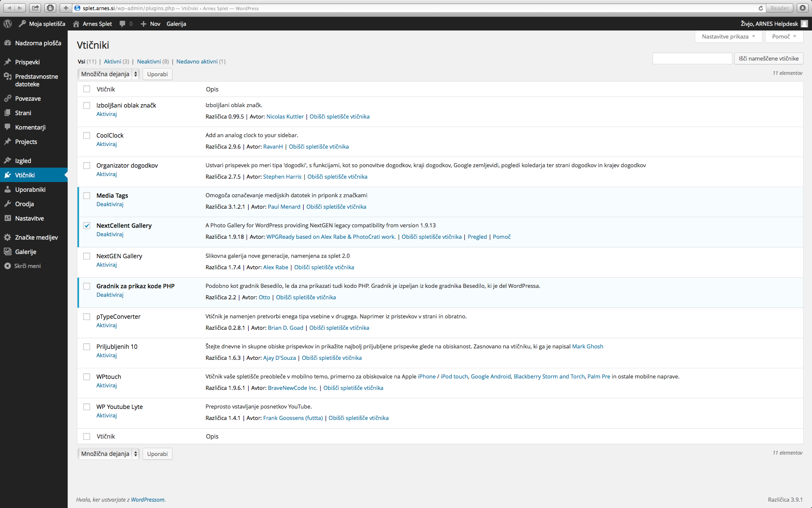Click the Safari Reader button
812x508 pixels.
[779, 8]
